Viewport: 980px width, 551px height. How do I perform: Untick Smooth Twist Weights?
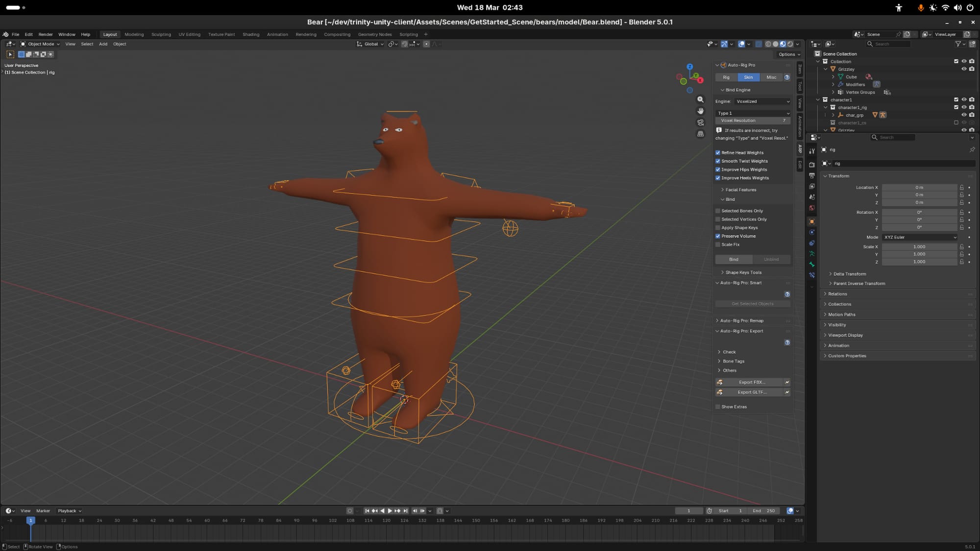point(718,161)
